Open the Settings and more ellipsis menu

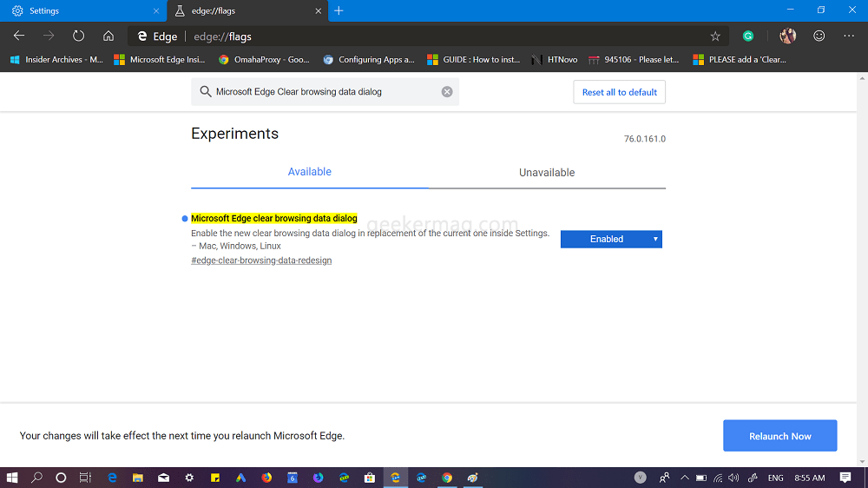(x=849, y=36)
